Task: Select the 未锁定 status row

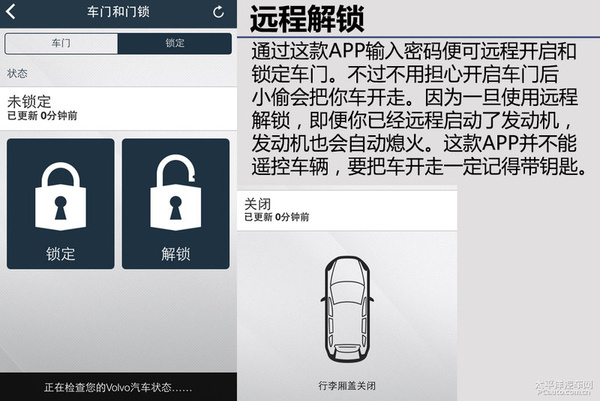Action: click(118, 108)
